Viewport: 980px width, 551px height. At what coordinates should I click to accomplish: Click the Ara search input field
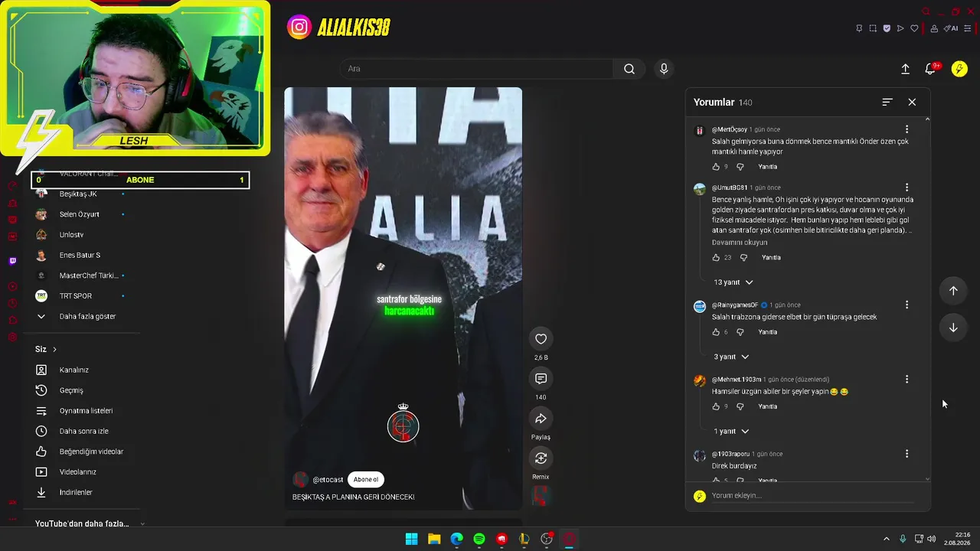[476, 69]
